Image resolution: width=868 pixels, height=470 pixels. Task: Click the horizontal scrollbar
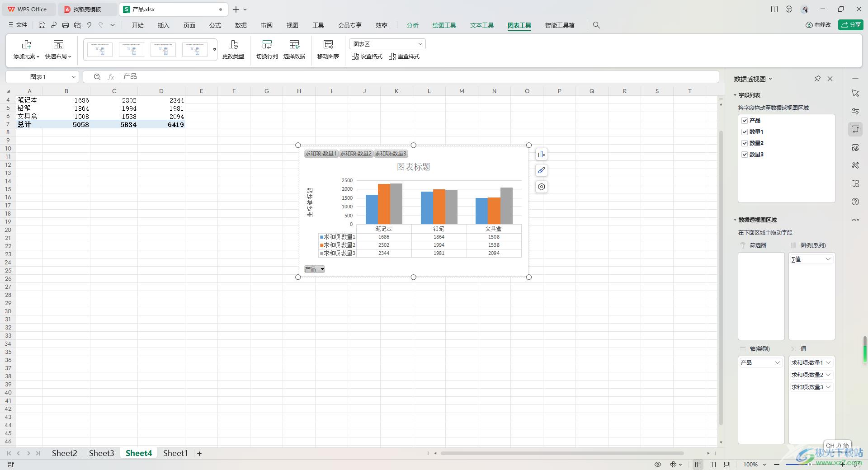click(562, 453)
